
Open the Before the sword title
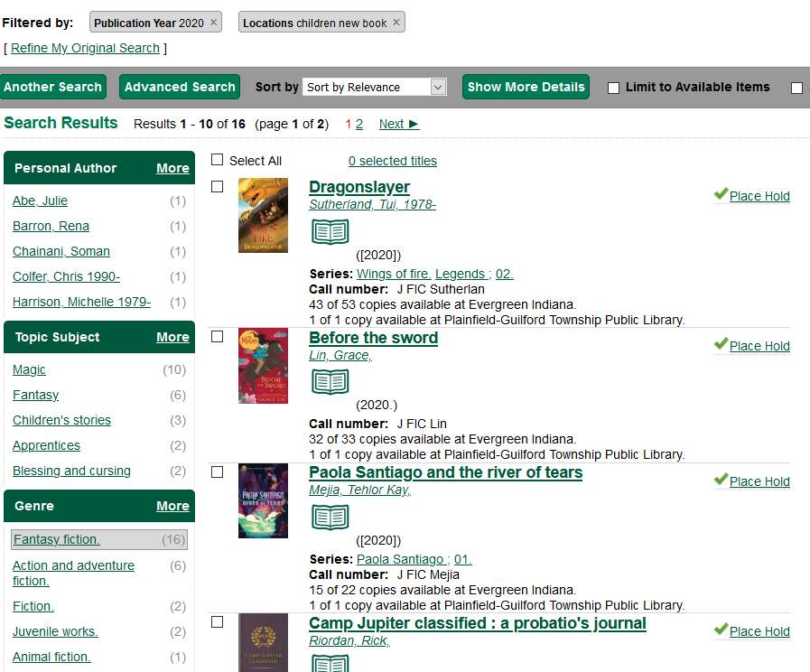(373, 338)
